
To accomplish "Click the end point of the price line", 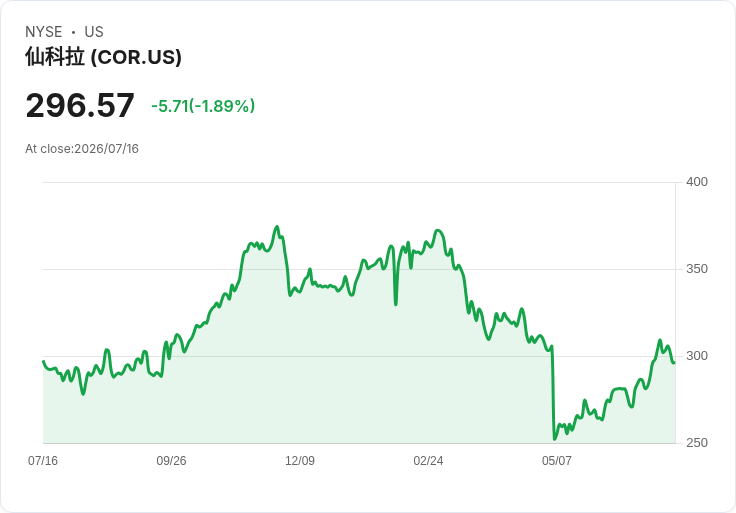I will pos(675,362).
